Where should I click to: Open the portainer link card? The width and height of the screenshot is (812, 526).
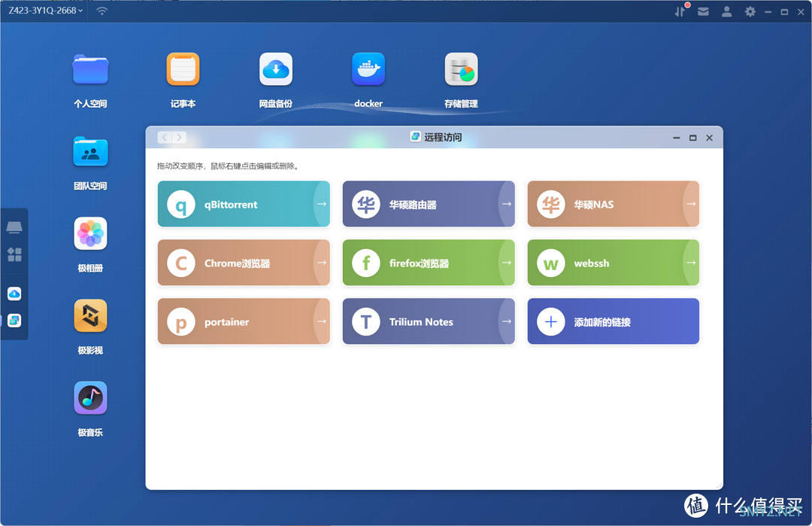point(244,321)
